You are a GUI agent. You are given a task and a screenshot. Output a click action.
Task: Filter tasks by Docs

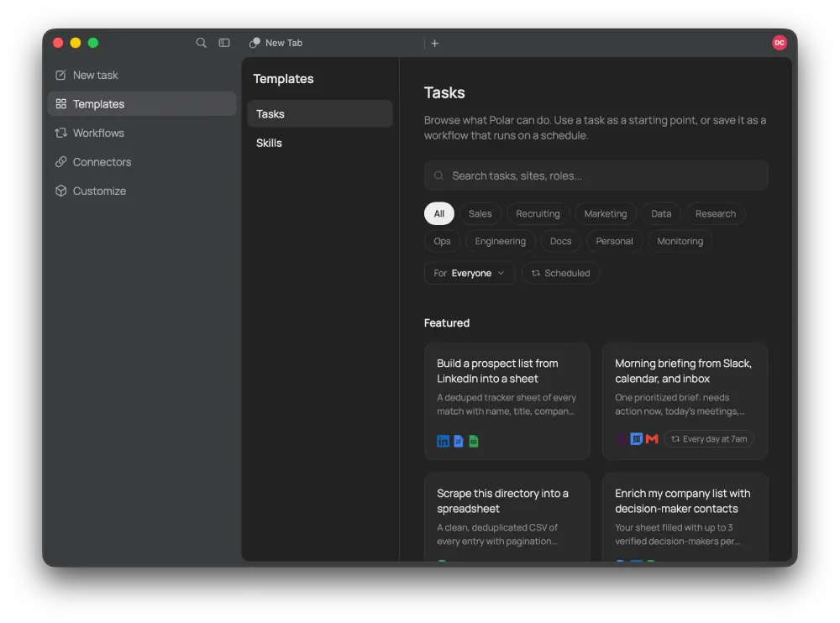560,241
